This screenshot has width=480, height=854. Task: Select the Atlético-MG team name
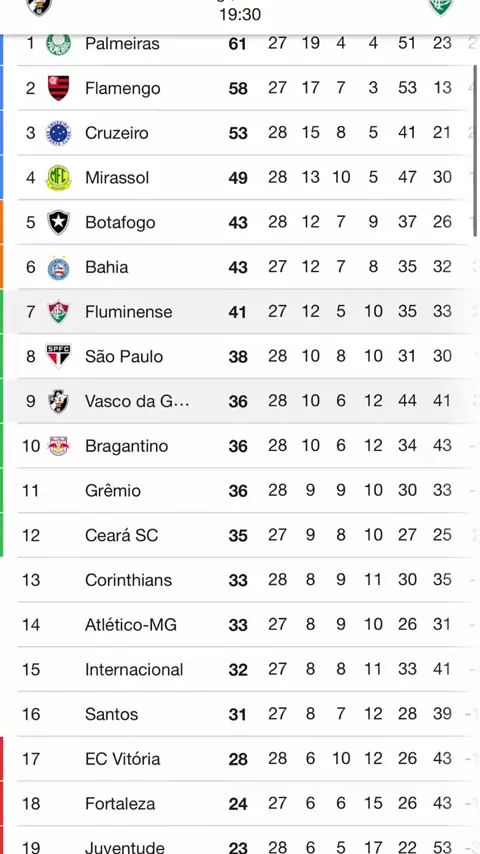pos(131,625)
